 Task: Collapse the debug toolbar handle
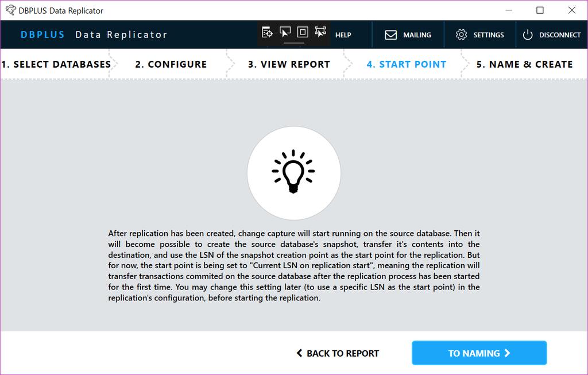click(293, 42)
